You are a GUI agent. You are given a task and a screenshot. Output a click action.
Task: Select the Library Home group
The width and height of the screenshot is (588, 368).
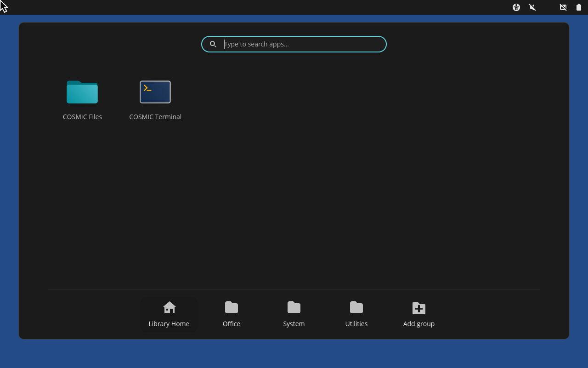point(169,315)
